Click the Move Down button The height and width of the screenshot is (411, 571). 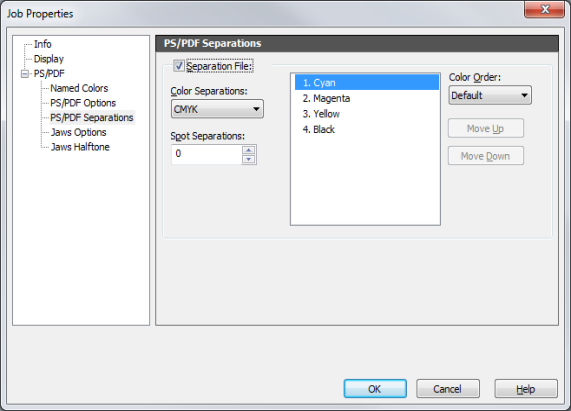(x=486, y=156)
